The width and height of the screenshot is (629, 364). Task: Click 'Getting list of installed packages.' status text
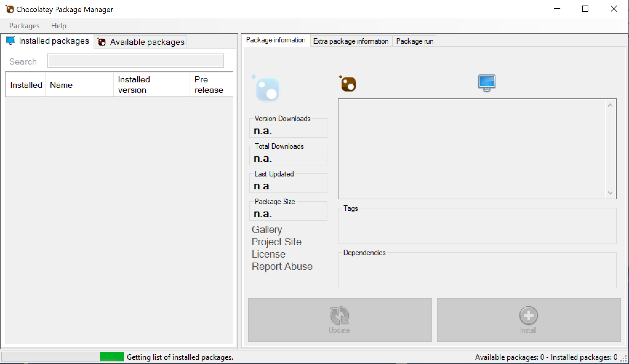click(x=180, y=357)
